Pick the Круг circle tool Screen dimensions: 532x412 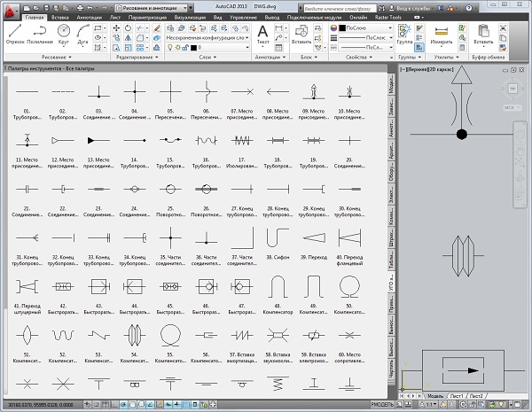[x=65, y=33]
